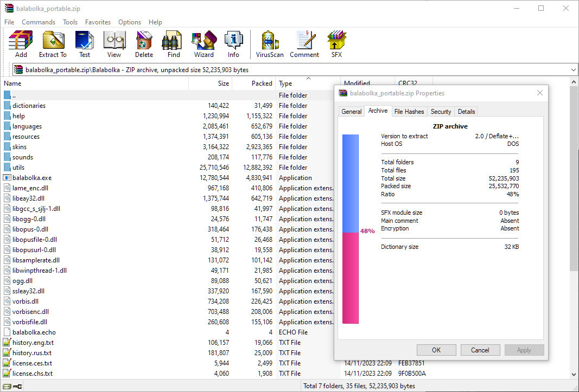Viewport: 579px width, 392px height.
Task: Click the parent folder '..' icon
Action: 8,95
